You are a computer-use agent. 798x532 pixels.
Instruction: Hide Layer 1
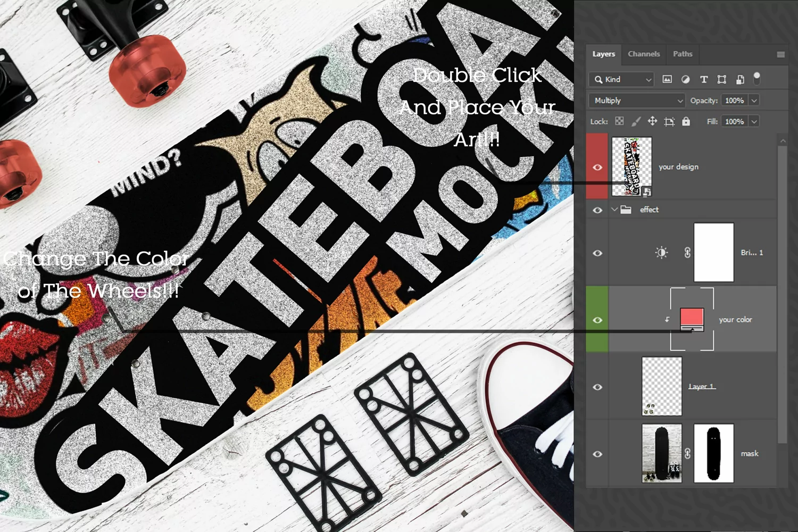pyautogui.click(x=597, y=387)
